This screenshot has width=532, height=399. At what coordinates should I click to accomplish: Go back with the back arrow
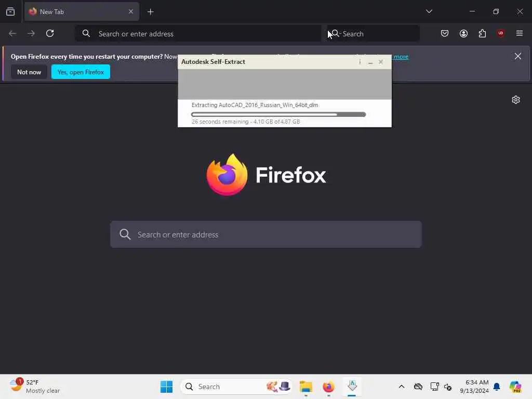[12, 34]
